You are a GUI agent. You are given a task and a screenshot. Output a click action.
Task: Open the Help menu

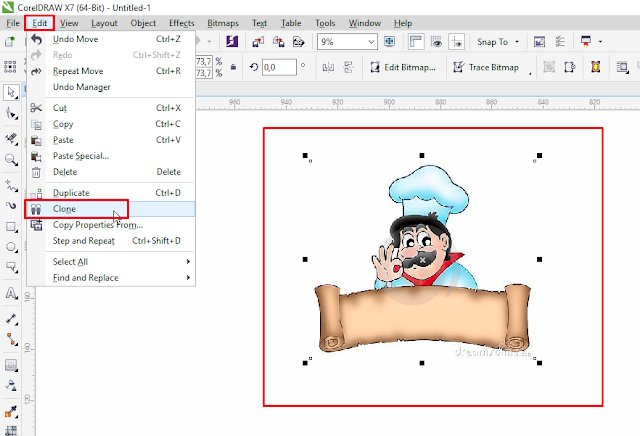click(x=403, y=23)
